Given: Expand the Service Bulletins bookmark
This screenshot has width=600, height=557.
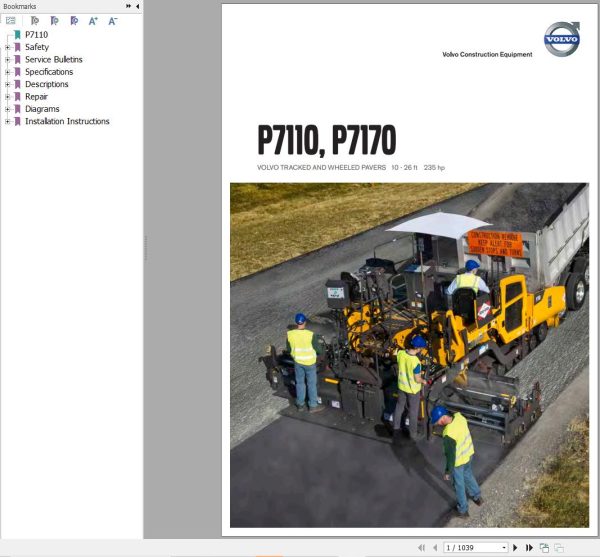Looking at the screenshot, I should coord(7,60).
